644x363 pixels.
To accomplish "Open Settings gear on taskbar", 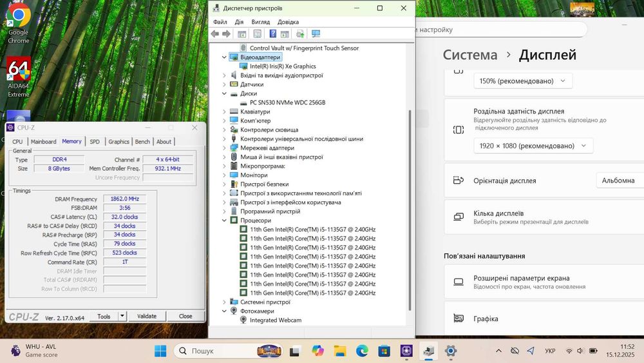I will click(x=451, y=351).
